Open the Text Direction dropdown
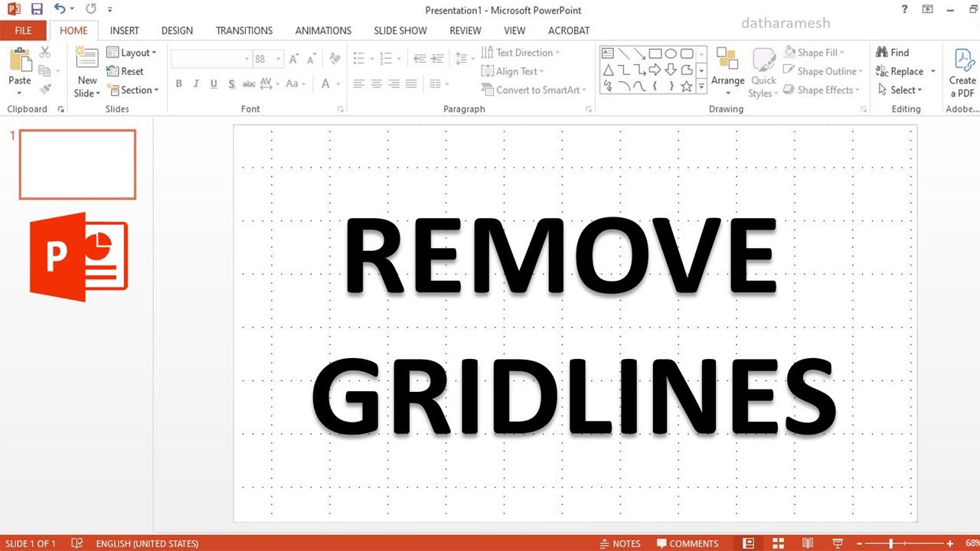Viewport: 980px width, 551px height. point(521,53)
